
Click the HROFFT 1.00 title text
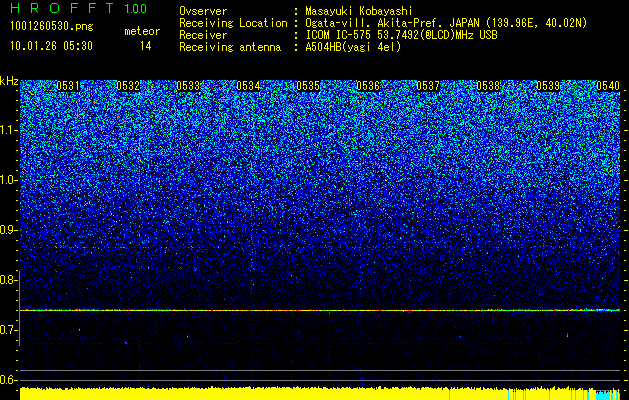(x=78, y=8)
